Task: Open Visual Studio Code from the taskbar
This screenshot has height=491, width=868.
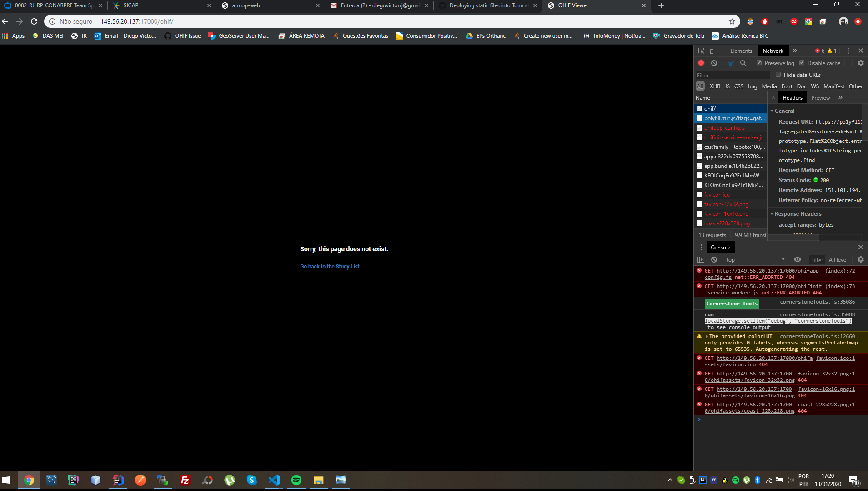Action: [x=274, y=480]
